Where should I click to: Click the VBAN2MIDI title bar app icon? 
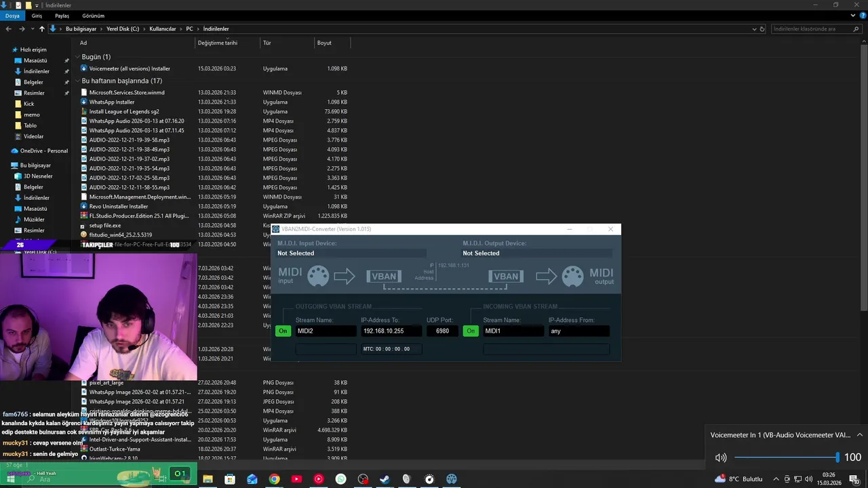[x=276, y=229]
